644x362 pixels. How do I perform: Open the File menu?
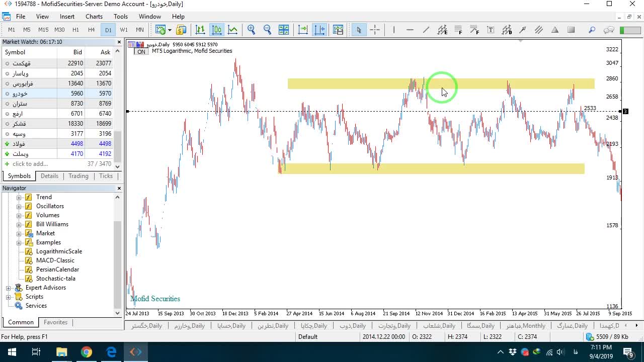point(21,17)
